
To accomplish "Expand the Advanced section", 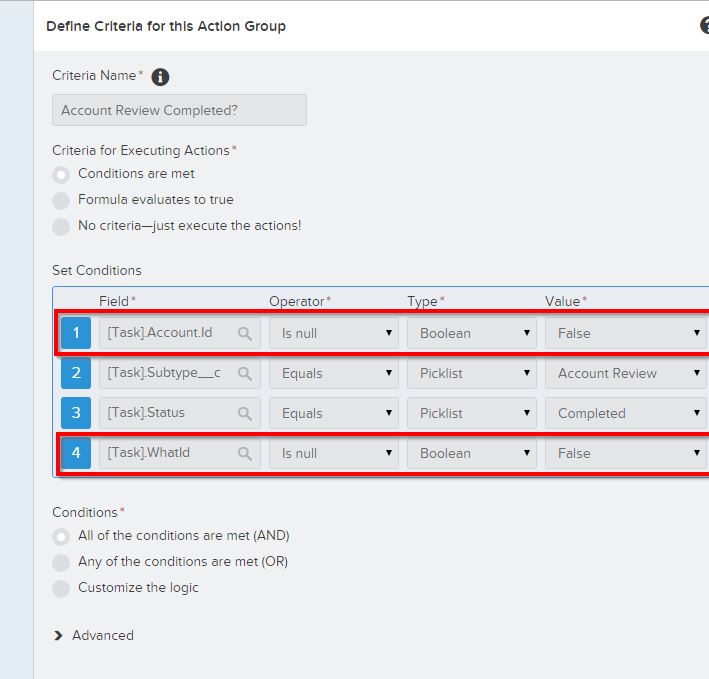I will pyautogui.click(x=94, y=635).
